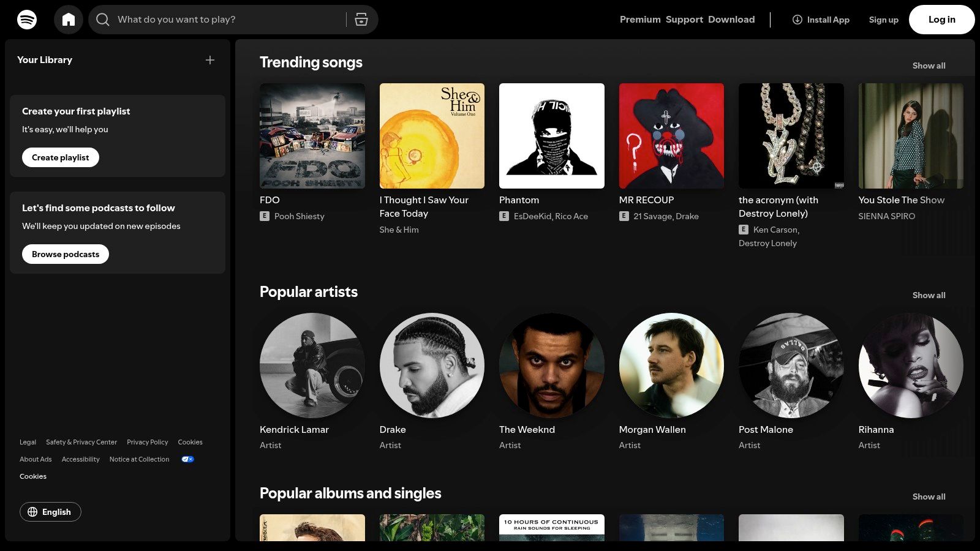
Task: Open the Privacy Policy
Action: click(147, 441)
